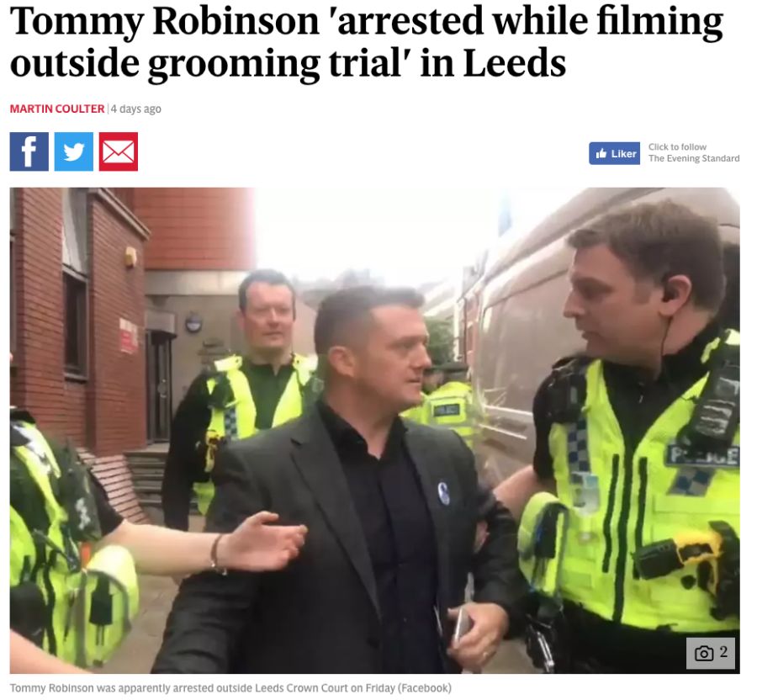Click the word 'Leeds' in headline
Viewport: 757px width, 700px height.
[514, 63]
